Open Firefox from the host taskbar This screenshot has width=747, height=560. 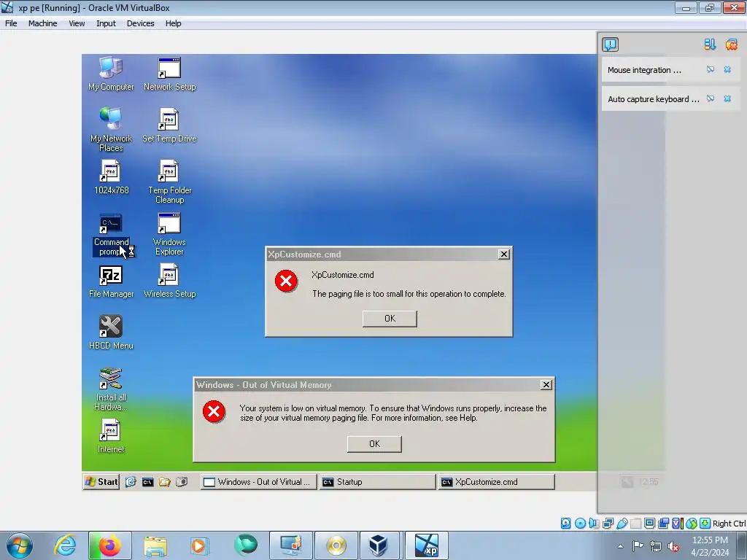109,545
